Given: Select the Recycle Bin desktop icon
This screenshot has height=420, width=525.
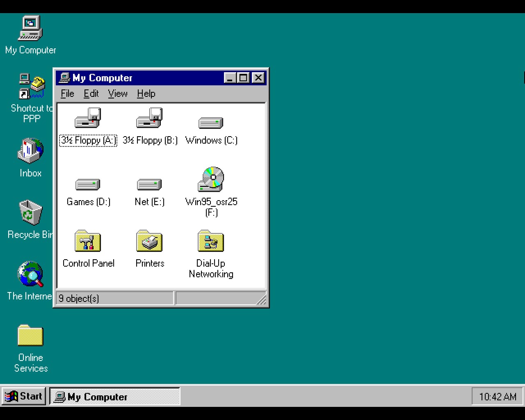Looking at the screenshot, I should pos(30,212).
